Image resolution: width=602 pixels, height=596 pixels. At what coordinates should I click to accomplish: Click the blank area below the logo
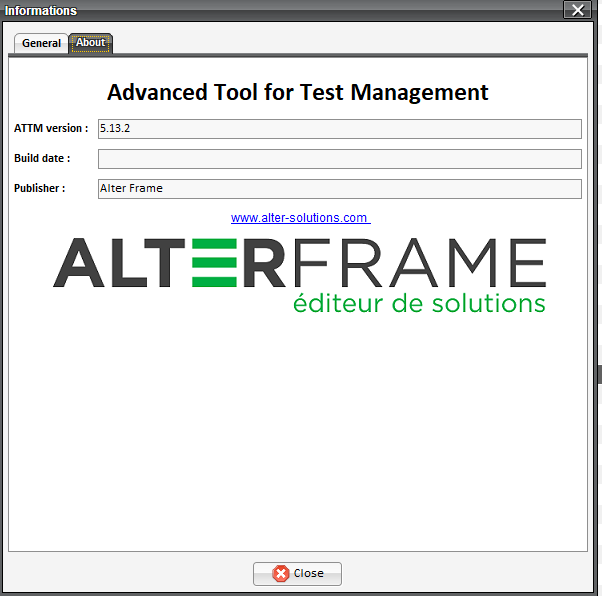(x=298, y=430)
